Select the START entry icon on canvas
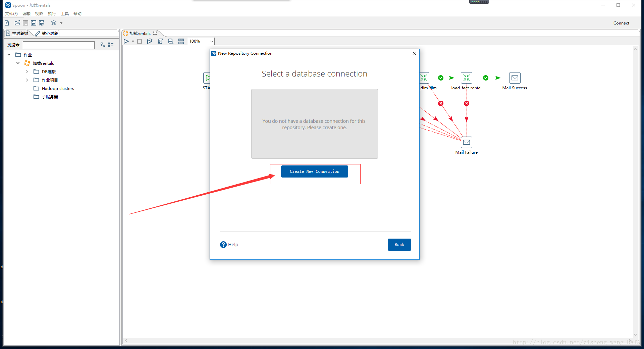 coord(207,78)
